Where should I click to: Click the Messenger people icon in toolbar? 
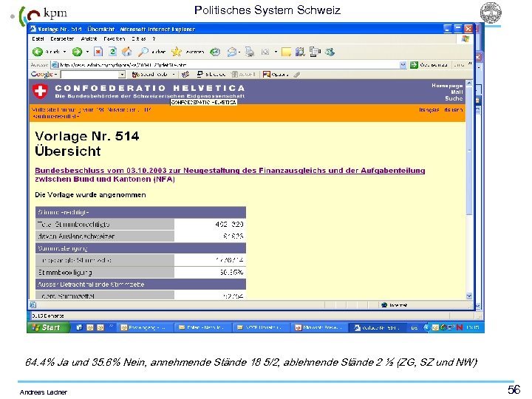330,52
